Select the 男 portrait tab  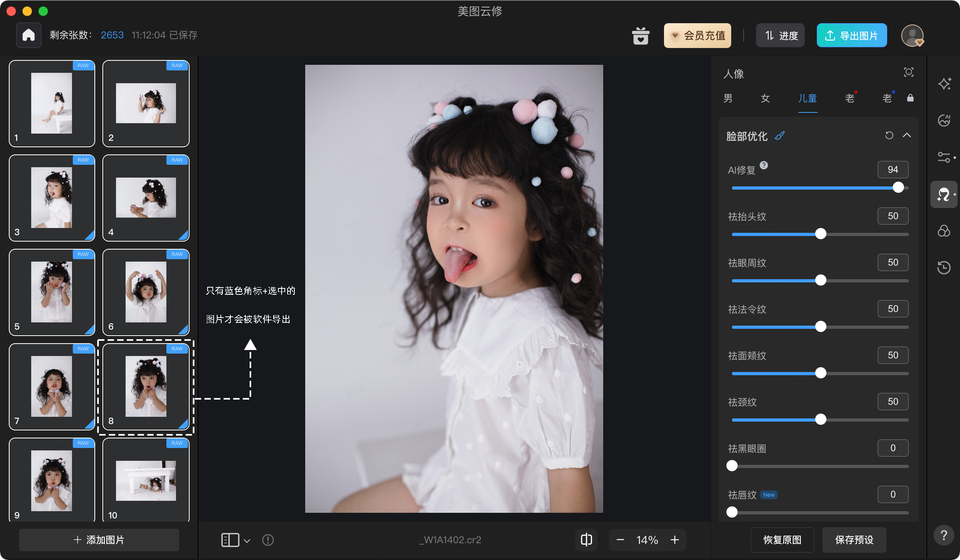(x=728, y=98)
